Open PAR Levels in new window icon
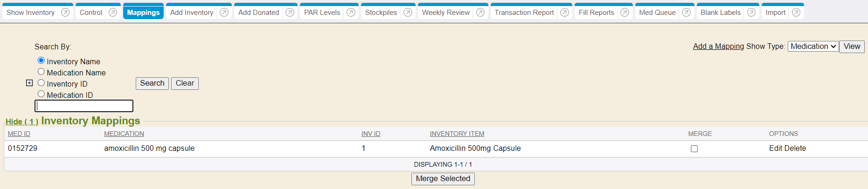The image size is (868, 189). click(351, 13)
